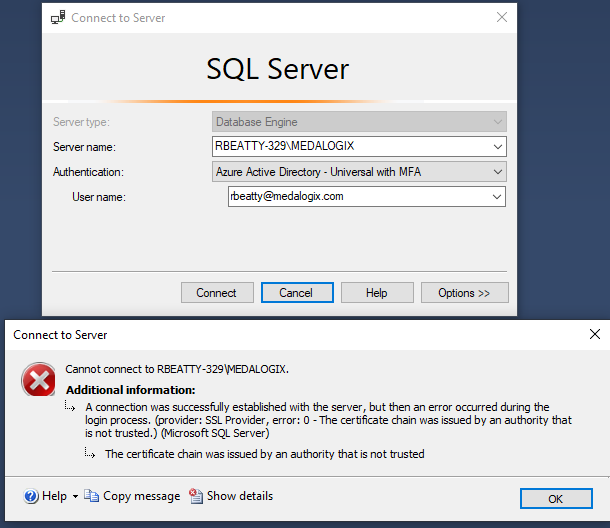Click the Help button in SQL Server dialog
Image resolution: width=610 pixels, height=528 pixels.
tap(377, 293)
